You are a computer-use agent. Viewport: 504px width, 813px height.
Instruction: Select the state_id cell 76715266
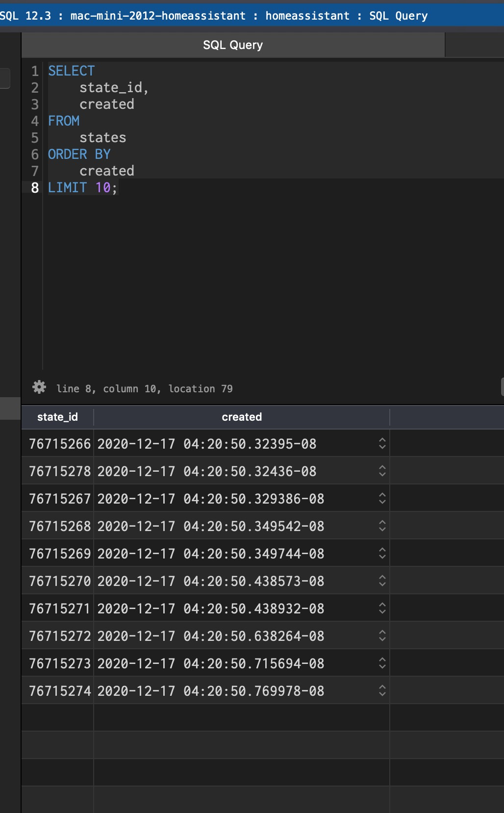59,444
